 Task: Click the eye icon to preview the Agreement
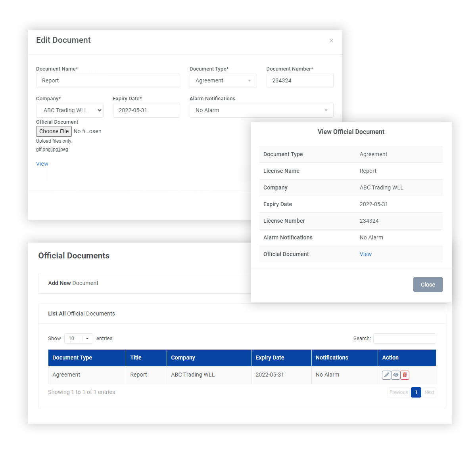[395, 375]
